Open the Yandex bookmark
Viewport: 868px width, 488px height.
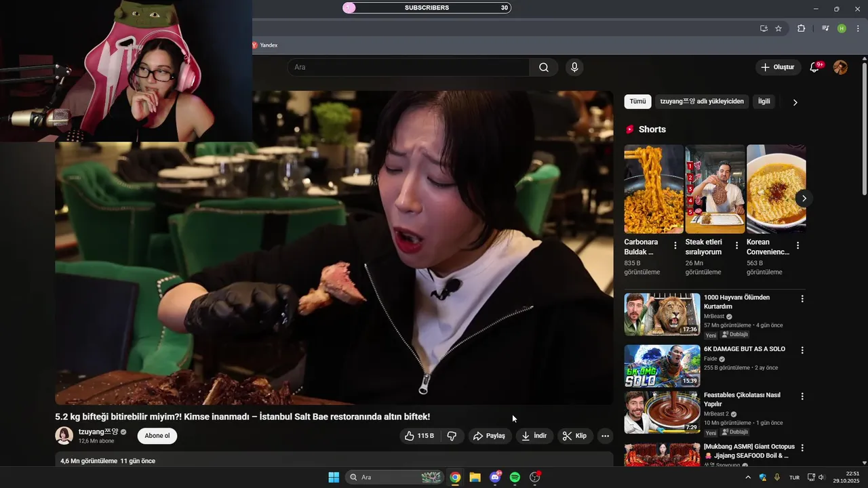pos(264,45)
